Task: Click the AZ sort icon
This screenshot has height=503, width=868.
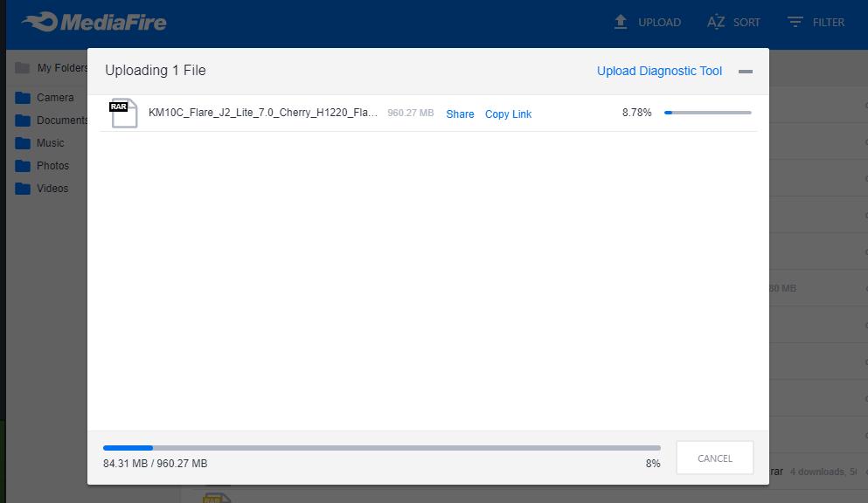Action: [x=716, y=22]
